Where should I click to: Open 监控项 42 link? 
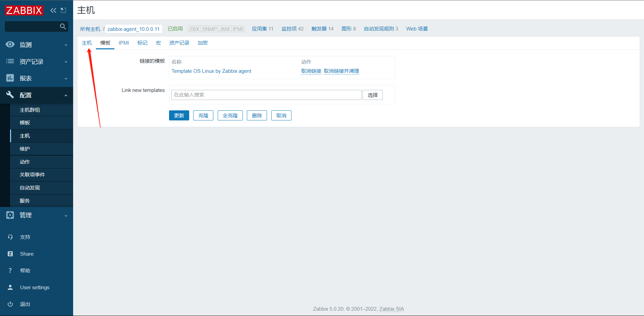click(292, 29)
